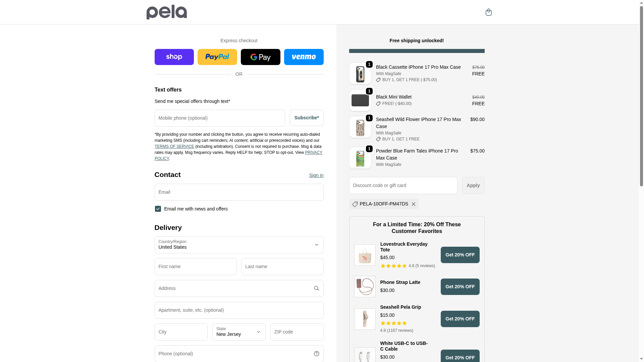The image size is (644, 362).
Task: Expand the State dropdown
Action: [x=239, y=332]
